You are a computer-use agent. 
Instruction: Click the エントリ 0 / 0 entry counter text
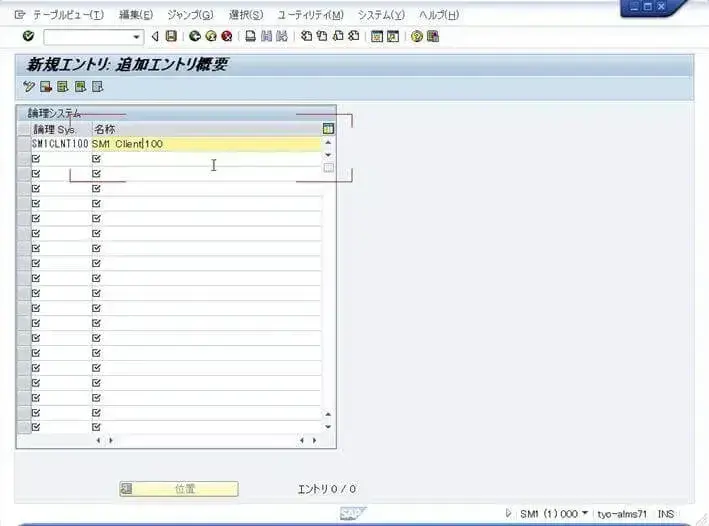(327, 489)
